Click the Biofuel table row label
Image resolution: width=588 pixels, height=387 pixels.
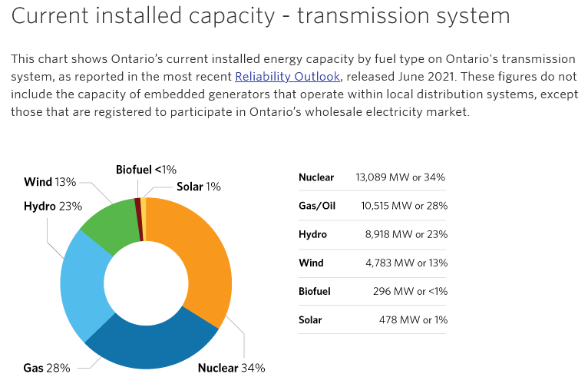click(314, 291)
